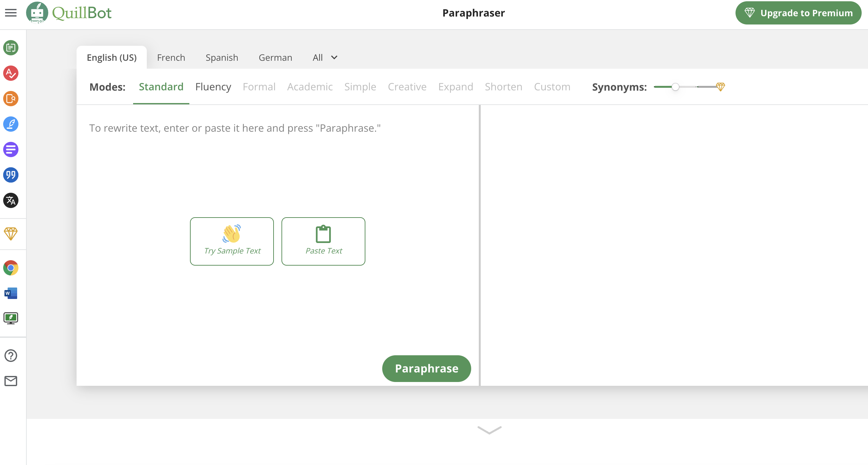Select the plagiarism checker icon
The width and height of the screenshot is (868, 465).
(10, 99)
